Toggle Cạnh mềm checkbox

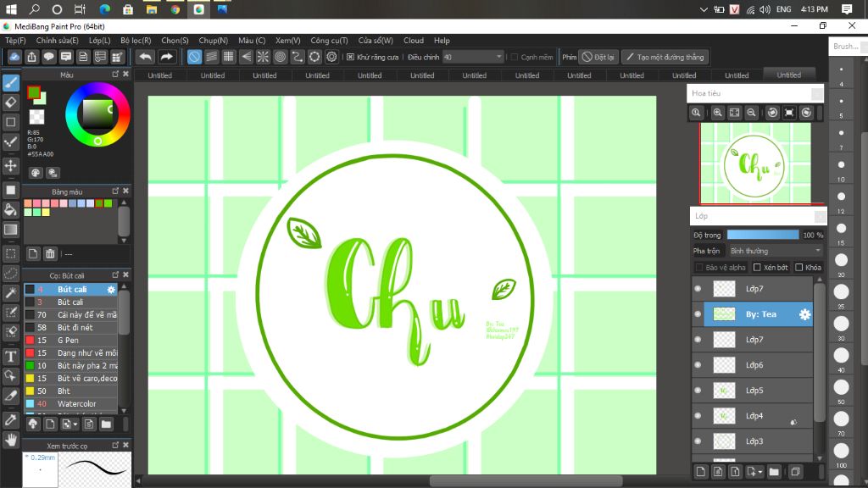coord(515,57)
